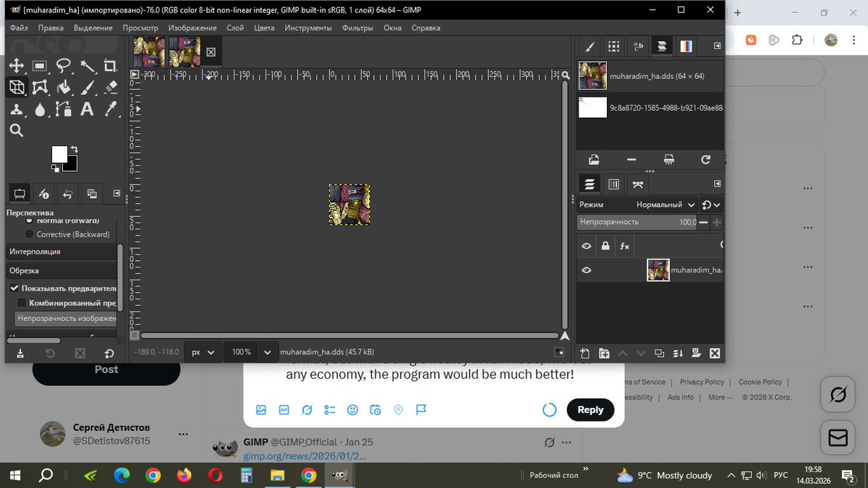868x488 pixels.
Task: Select the Rectangle Select tool
Action: (40, 67)
